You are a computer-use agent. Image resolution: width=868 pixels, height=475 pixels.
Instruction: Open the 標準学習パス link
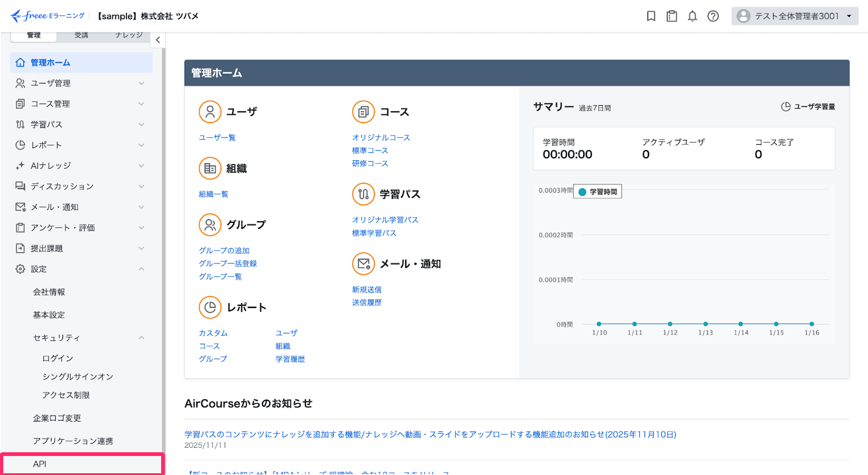(x=374, y=233)
